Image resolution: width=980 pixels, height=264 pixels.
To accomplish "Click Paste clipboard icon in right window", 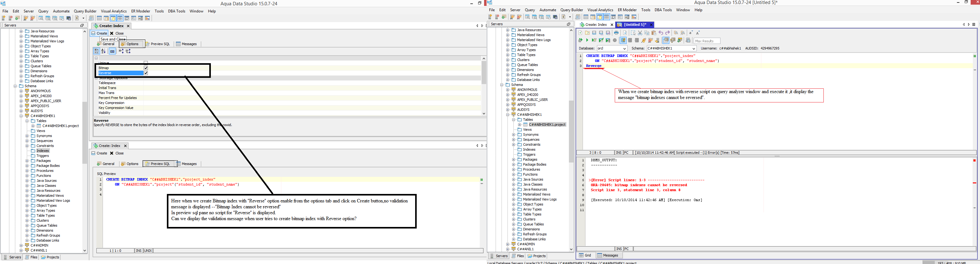I will click(x=653, y=33).
